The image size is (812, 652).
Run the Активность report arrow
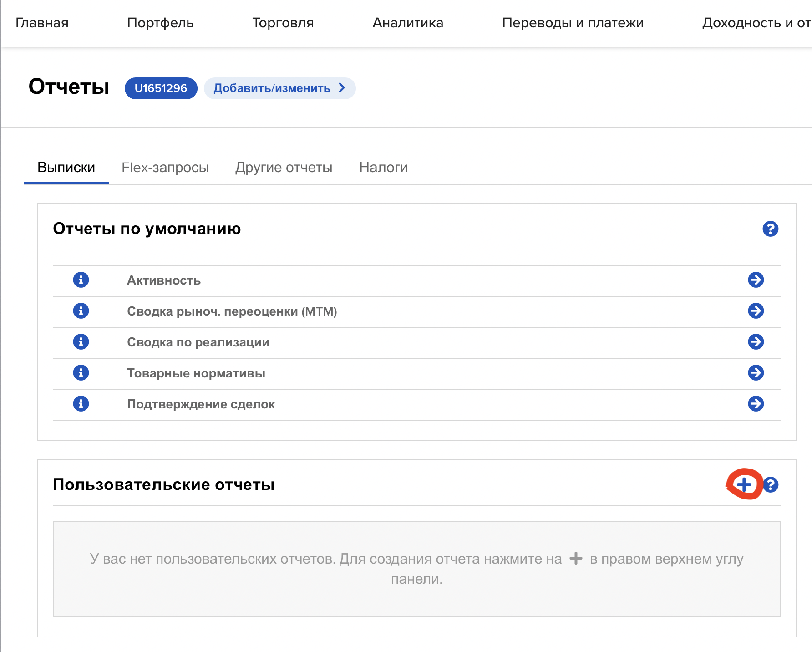[756, 280]
